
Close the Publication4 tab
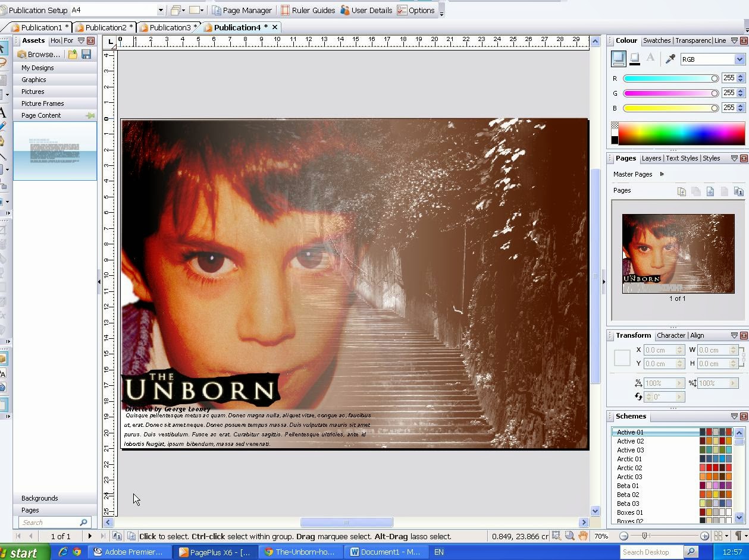(275, 27)
